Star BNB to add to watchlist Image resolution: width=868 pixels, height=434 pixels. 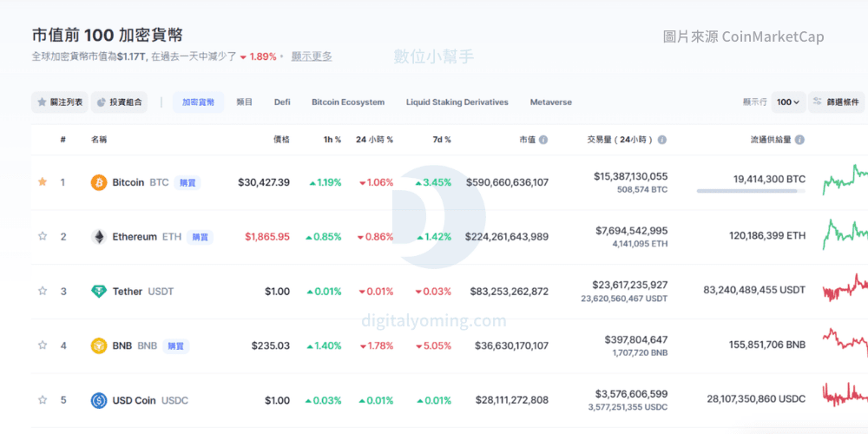coord(42,345)
